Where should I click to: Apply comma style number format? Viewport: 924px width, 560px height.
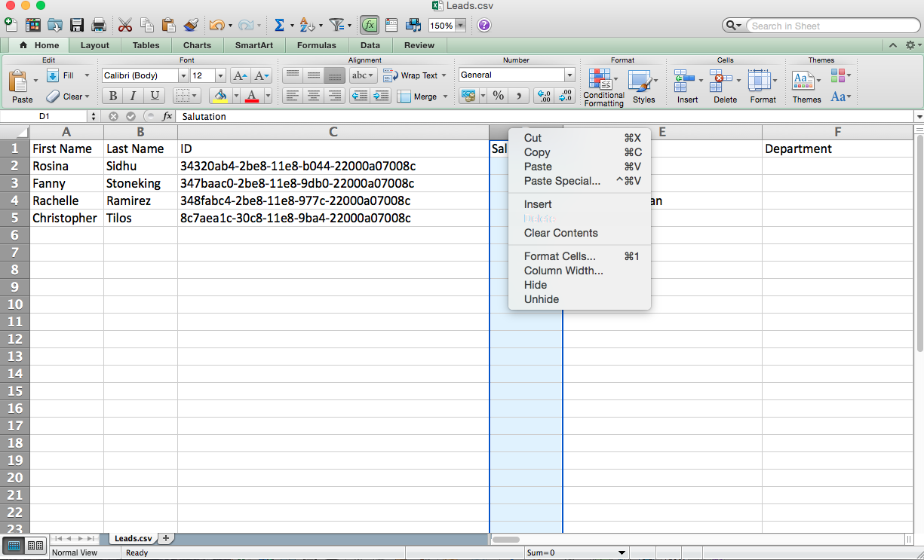(518, 96)
